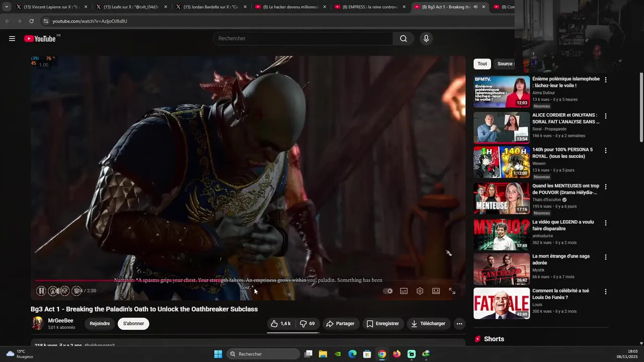Open the YouTube hamburger guide menu
644x362 pixels.
coord(12,39)
